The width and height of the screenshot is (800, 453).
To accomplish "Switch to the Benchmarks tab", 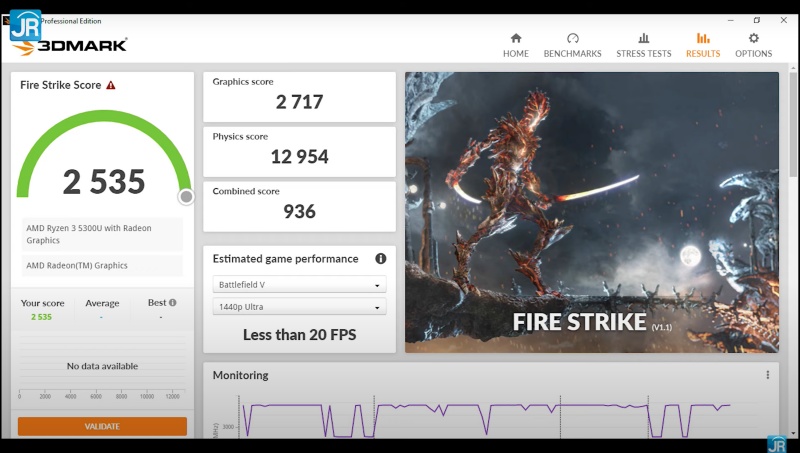I will click(x=572, y=45).
